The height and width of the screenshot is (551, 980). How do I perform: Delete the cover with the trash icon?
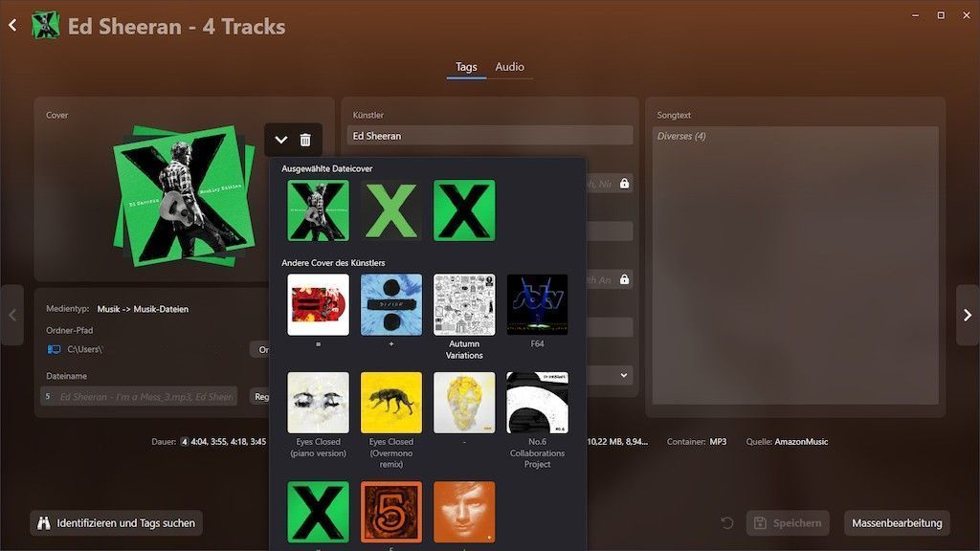click(305, 140)
